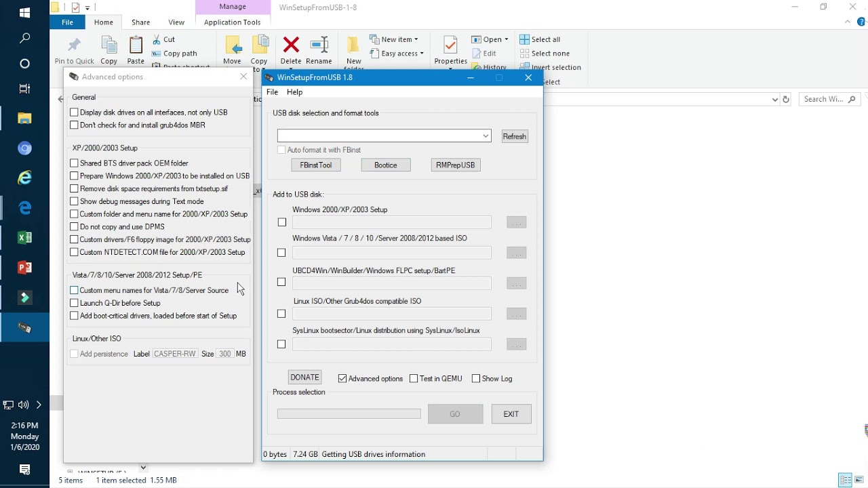This screenshot has width=868, height=488.
Task: Check Do not copy and use DPMS
Action: [75, 226]
